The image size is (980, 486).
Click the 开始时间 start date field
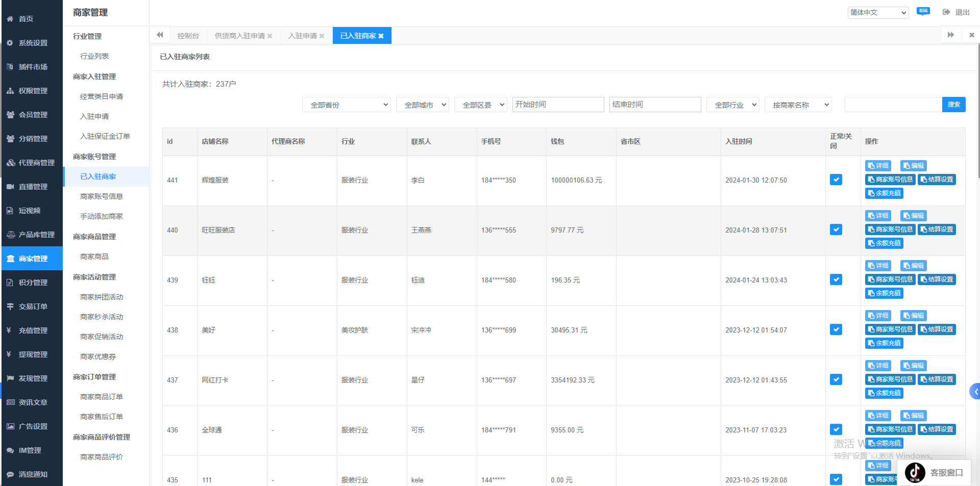558,105
